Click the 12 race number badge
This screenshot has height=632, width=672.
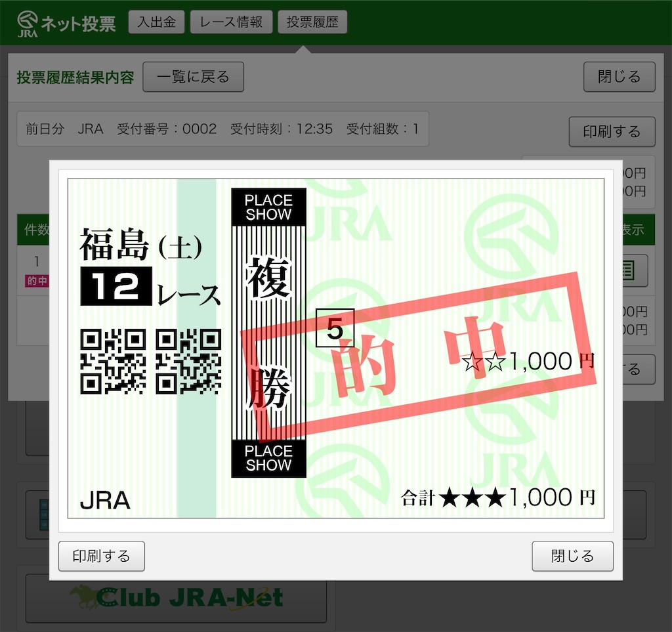[116, 285]
